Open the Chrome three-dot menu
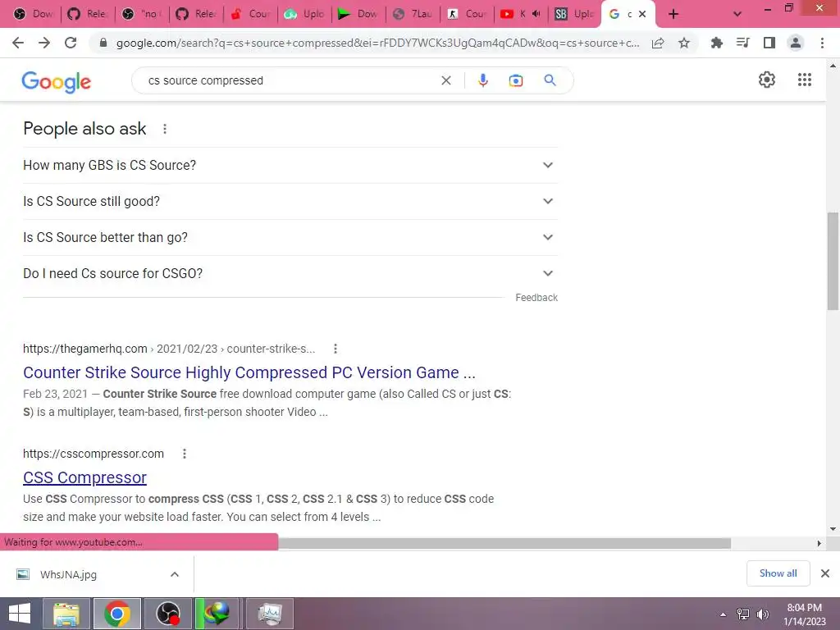Image resolution: width=840 pixels, height=630 pixels. point(822,43)
